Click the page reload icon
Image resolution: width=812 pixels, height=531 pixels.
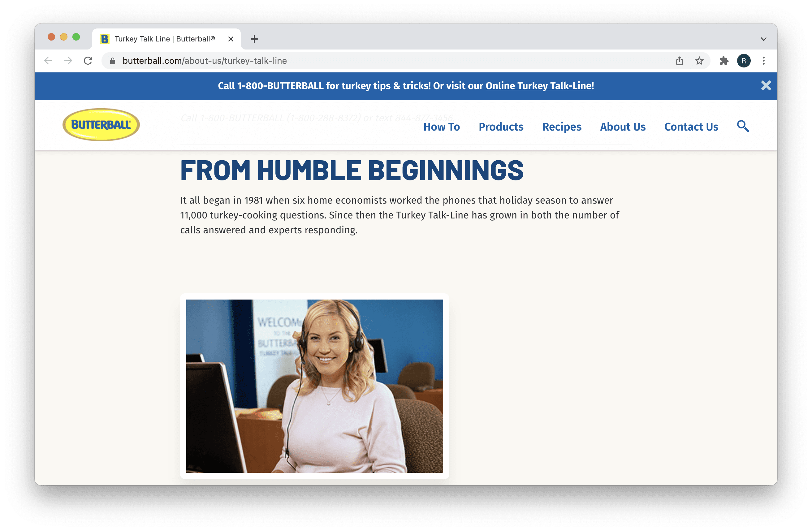pyautogui.click(x=88, y=60)
